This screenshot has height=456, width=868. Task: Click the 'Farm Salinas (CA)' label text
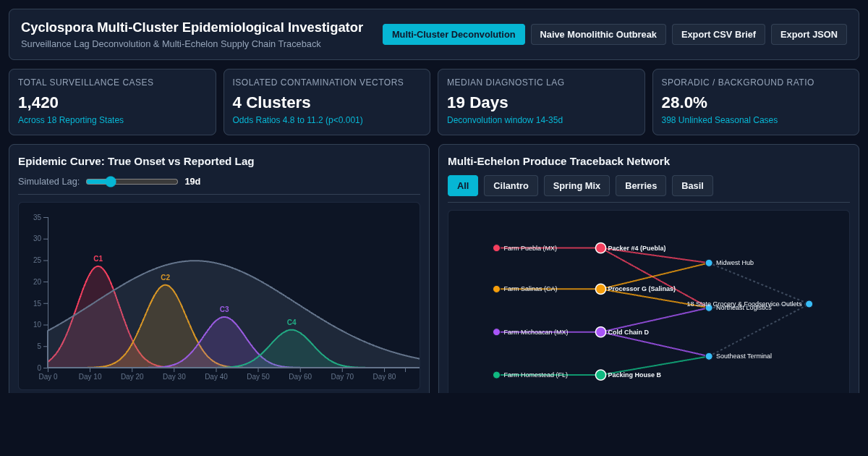coord(530,289)
